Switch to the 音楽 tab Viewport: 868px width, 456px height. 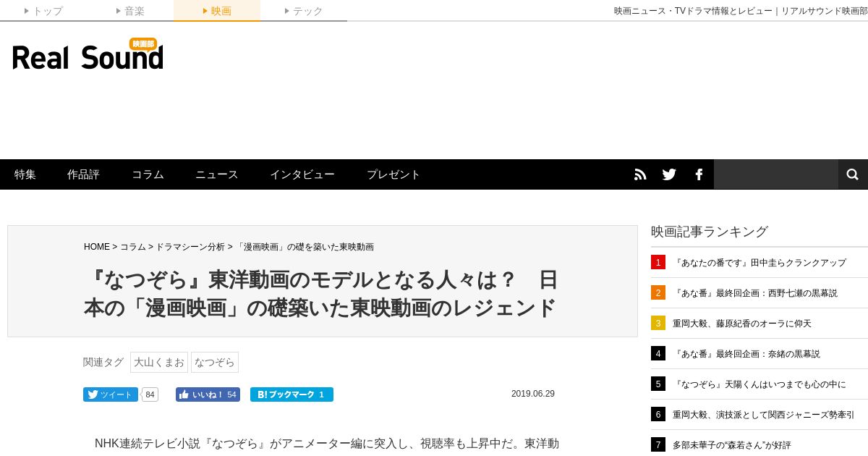tap(130, 11)
